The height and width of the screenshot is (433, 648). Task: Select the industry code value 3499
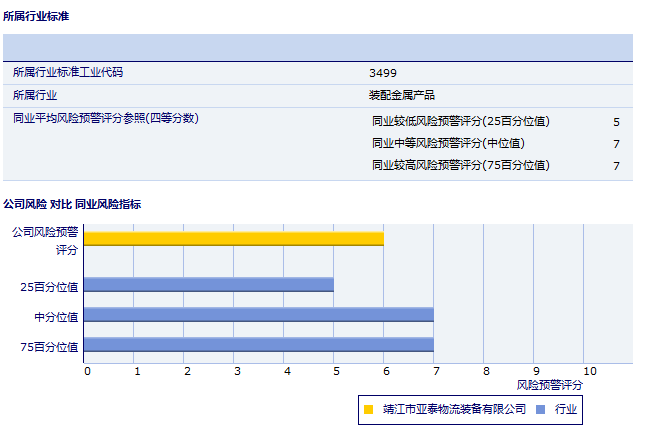383,73
